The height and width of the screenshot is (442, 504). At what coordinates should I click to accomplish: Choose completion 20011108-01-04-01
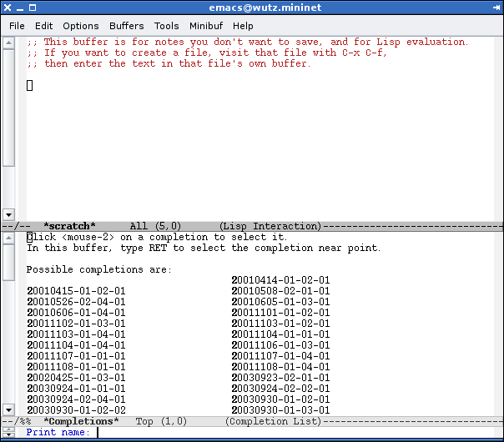pyautogui.click(x=280, y=367)
